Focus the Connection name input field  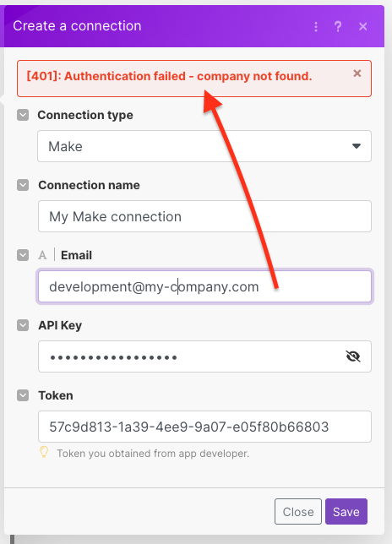[204, 216]
